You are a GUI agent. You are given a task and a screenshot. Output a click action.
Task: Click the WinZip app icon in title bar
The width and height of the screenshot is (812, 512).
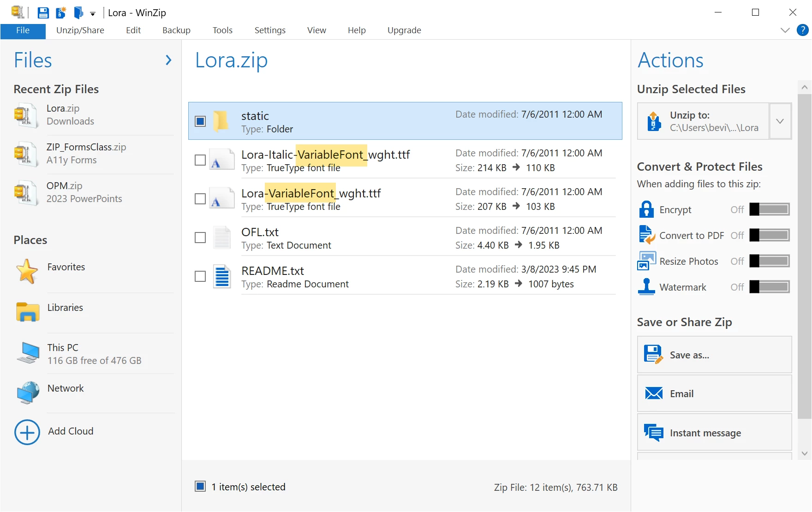18,12
